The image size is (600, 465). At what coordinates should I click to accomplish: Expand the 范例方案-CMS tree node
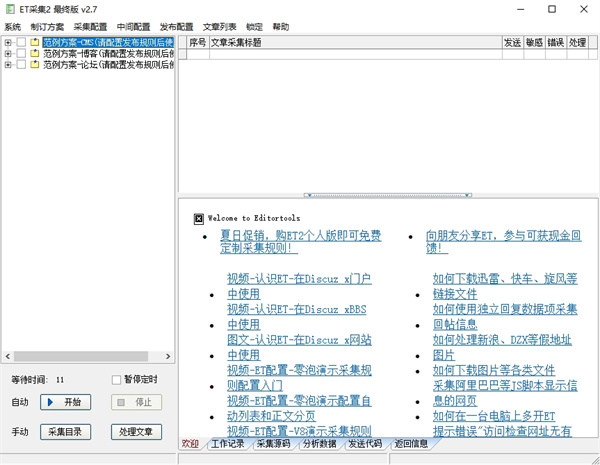[8, 43]
